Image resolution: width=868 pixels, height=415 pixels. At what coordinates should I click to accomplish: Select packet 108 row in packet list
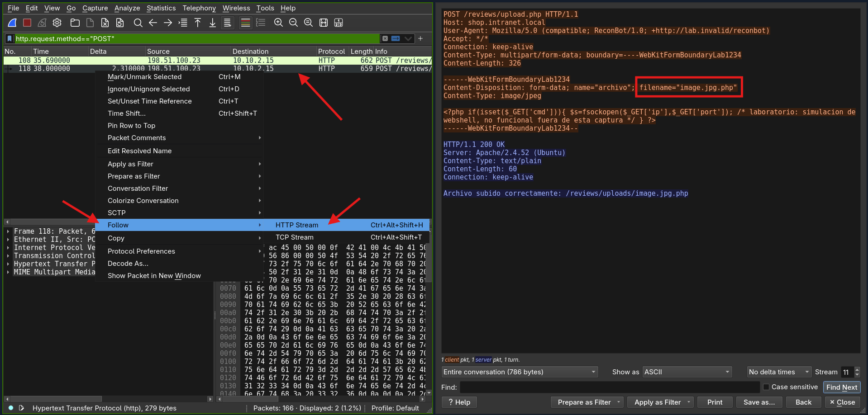coord(218,61)
